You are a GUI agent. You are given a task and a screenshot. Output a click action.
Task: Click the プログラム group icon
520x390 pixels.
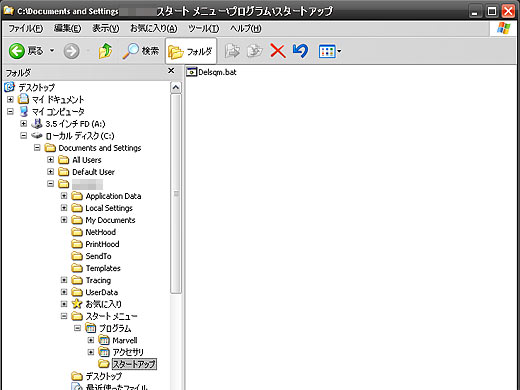pos(91,328)
